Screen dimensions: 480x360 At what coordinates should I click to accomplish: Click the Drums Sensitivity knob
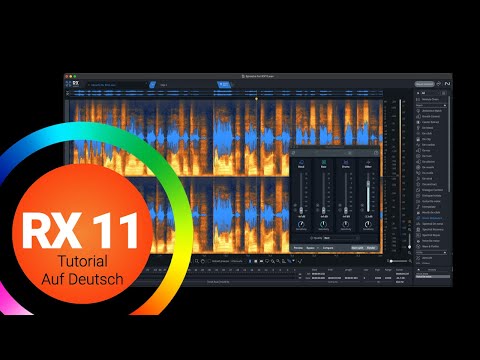[x=346, y=224]
